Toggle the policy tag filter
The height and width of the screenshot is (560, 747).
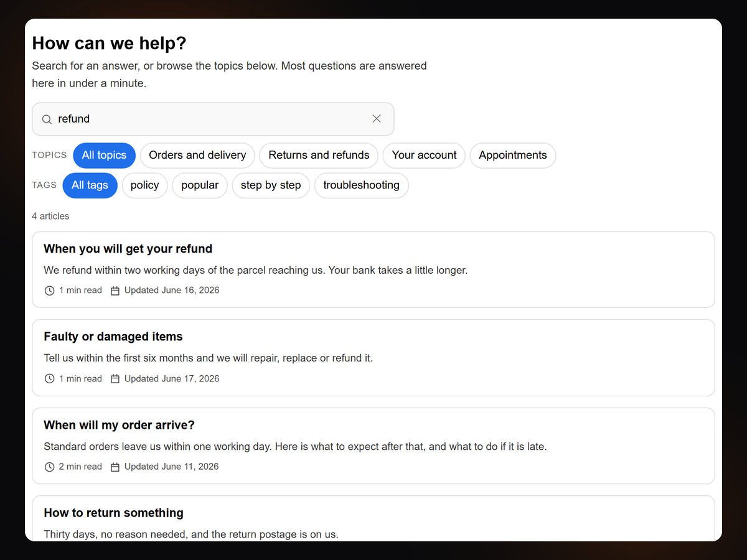(x=145, y=185)
